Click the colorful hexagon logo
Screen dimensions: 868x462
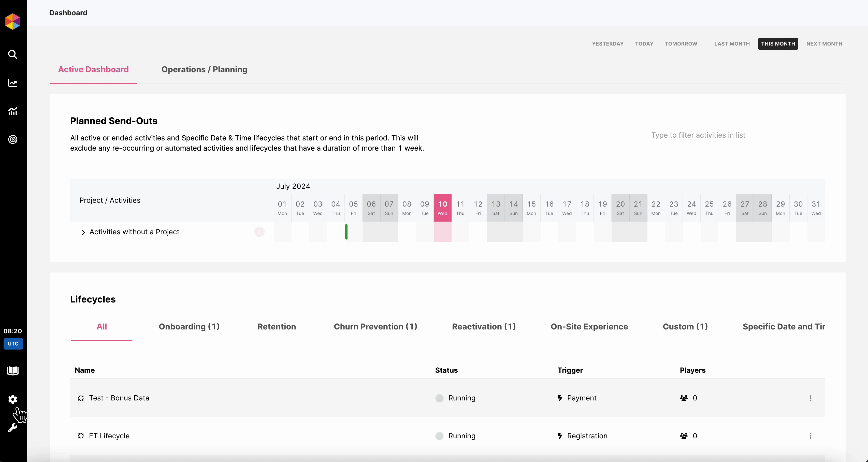tap(13, 22)
